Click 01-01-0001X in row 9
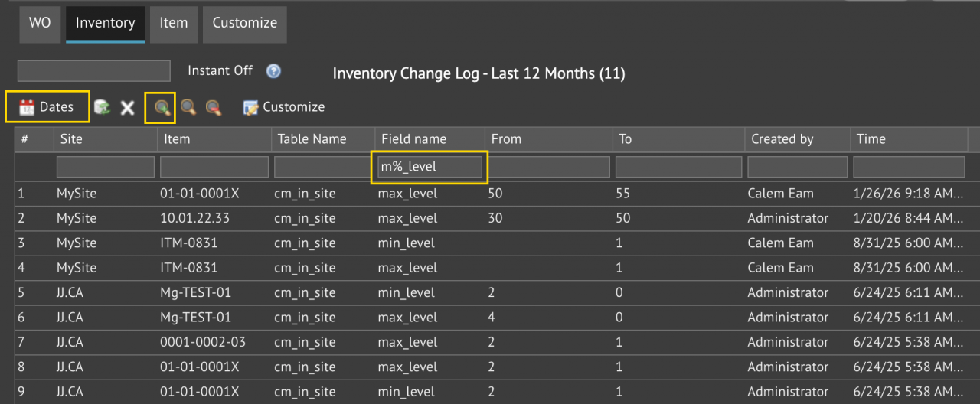The width and height of the screenshot is (980, 404). coord(200,392)
